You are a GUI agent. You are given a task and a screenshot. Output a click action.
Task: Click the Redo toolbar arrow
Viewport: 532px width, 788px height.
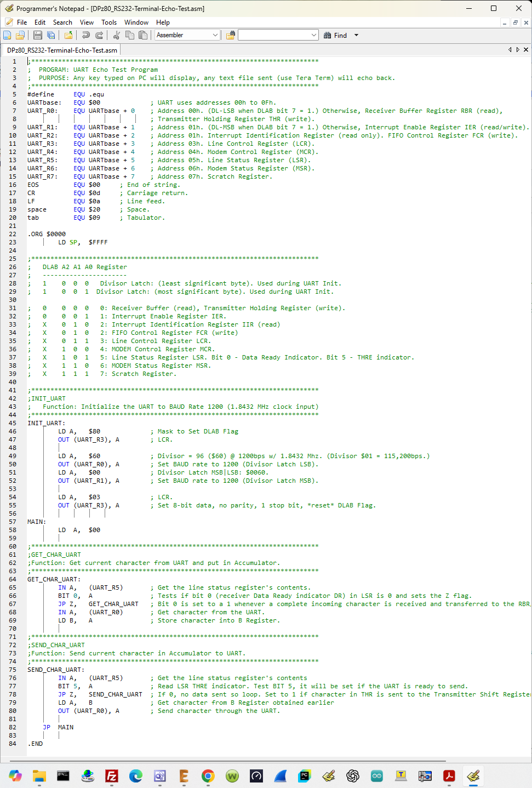point(99,35)
